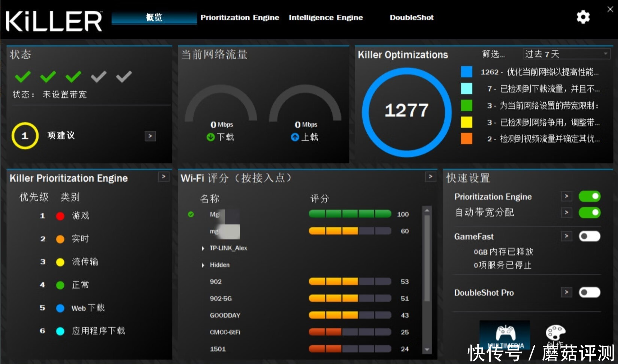Open the settings gear icon
The height and width of the screenshot is (364, 618).
coord(583,17)
